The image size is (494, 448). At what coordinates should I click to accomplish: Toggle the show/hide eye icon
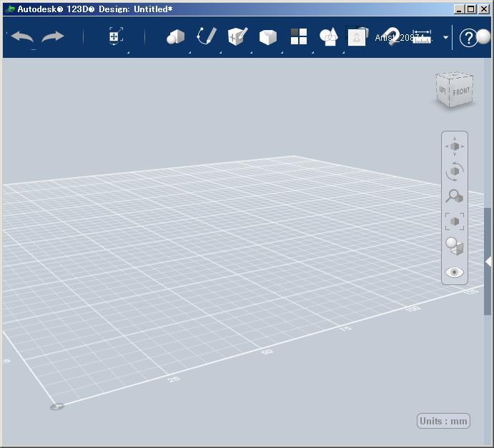click(454, 272)
